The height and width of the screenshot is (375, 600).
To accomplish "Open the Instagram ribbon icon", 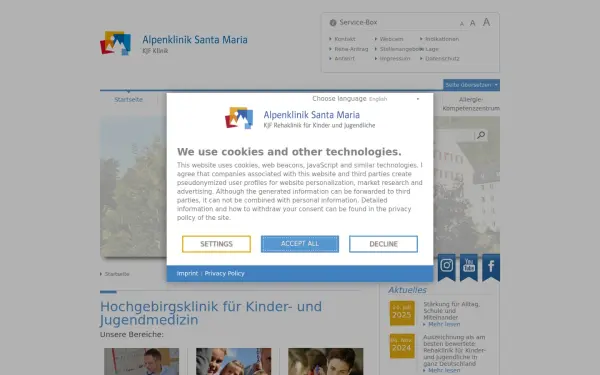I will coord(447,267).
